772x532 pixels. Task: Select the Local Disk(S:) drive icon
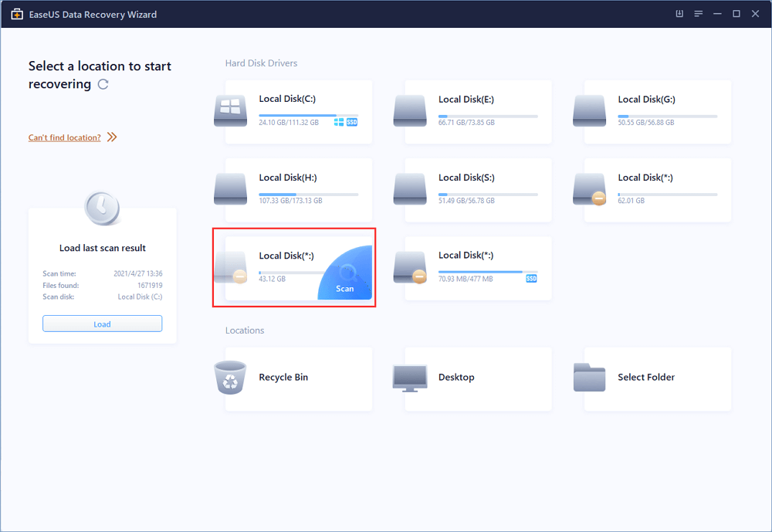click(x=410, y=188)
